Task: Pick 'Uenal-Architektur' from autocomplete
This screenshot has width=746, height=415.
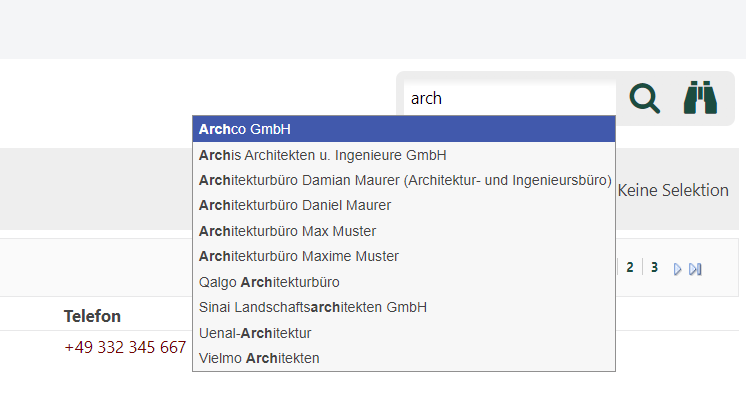Action: tap(255, 333)
